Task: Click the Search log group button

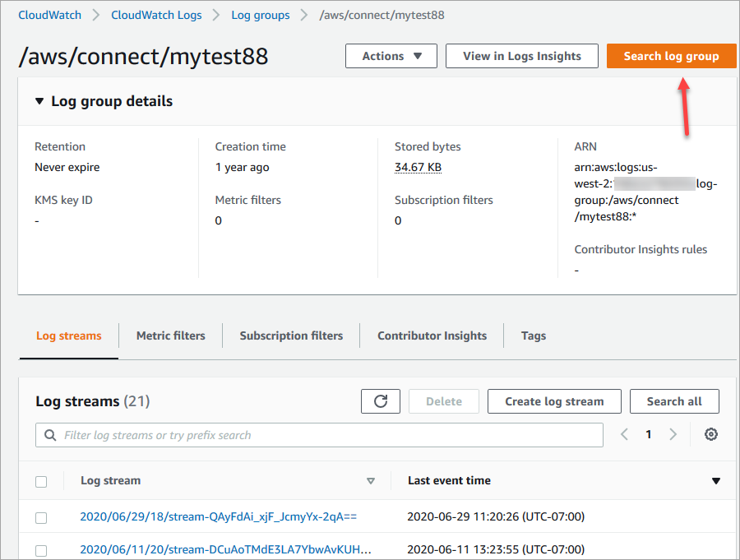Action: pos(671,56)
